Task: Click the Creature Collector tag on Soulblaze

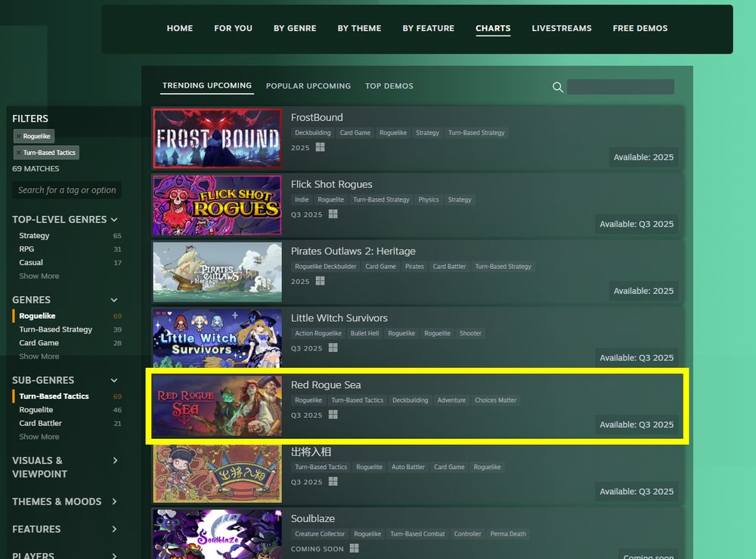Action: click(x=320, y=534)
